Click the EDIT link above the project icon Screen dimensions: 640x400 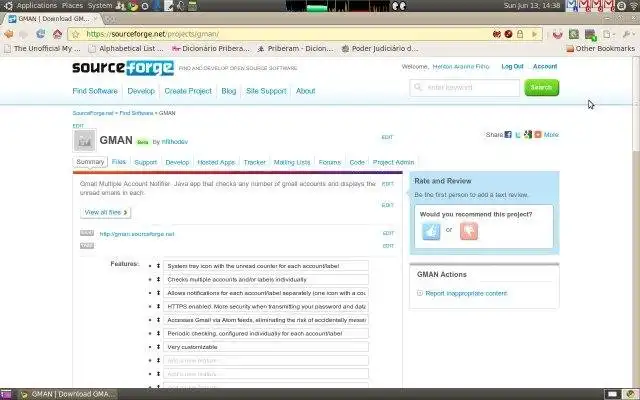click(78, 126)
